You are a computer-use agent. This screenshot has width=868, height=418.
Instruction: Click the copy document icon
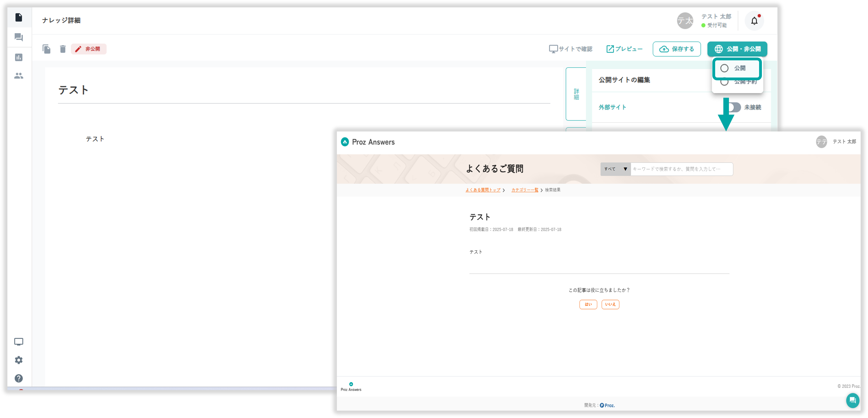pos(47,49)
